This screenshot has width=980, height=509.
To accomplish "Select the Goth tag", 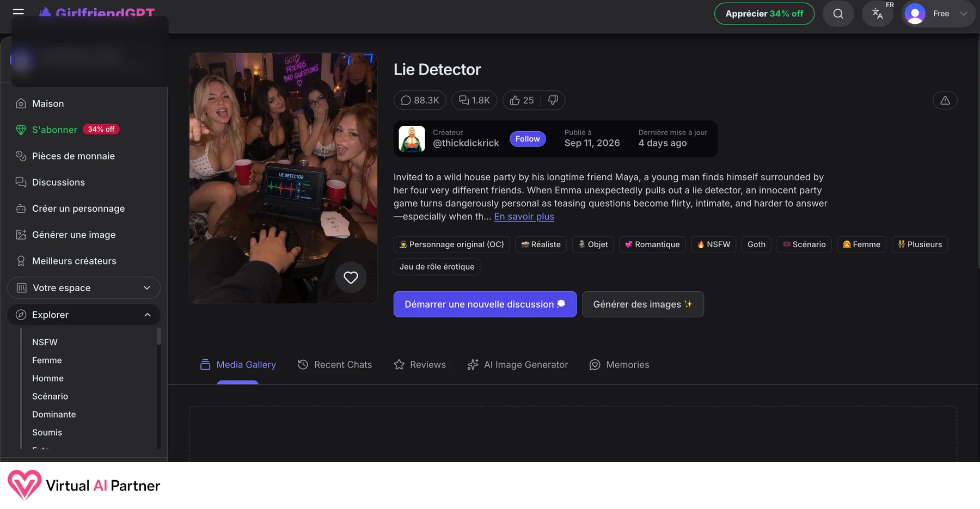I will click(756, 244).
